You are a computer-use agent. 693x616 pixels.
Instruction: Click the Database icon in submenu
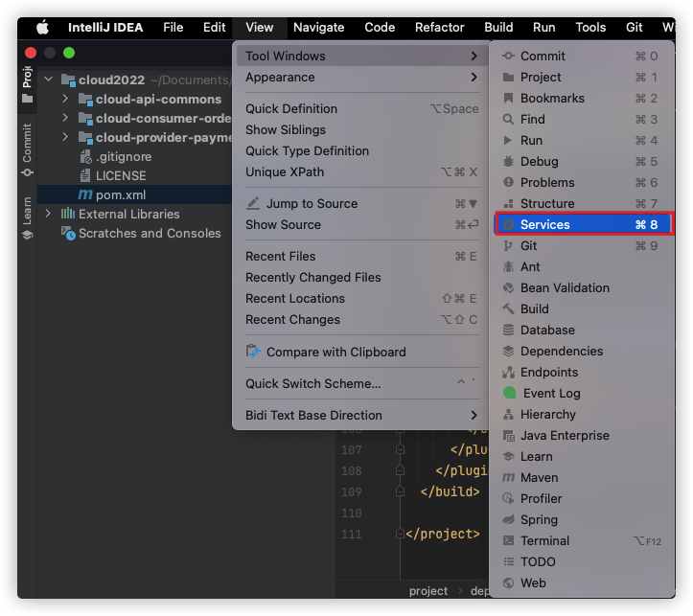[x=508, y=330]
